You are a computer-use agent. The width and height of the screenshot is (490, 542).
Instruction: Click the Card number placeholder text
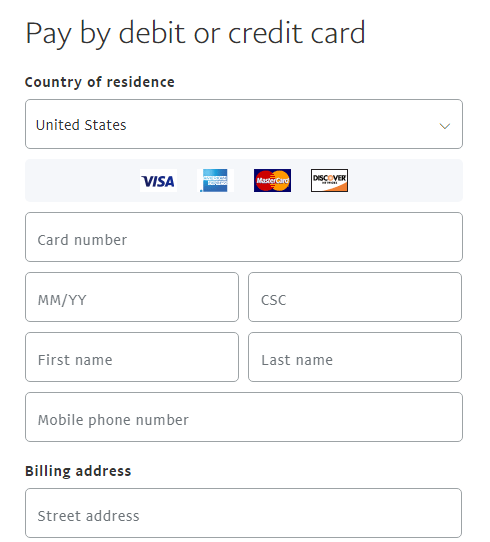pos(82,240)
